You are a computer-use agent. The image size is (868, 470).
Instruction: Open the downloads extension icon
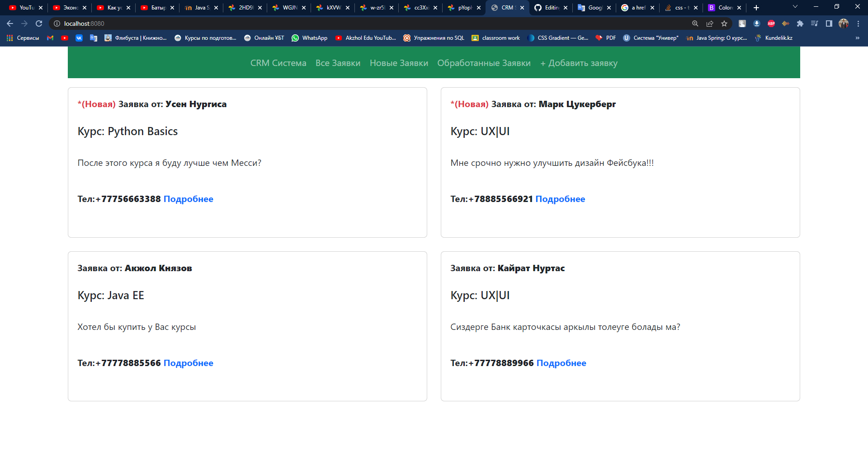pos(757,23)
